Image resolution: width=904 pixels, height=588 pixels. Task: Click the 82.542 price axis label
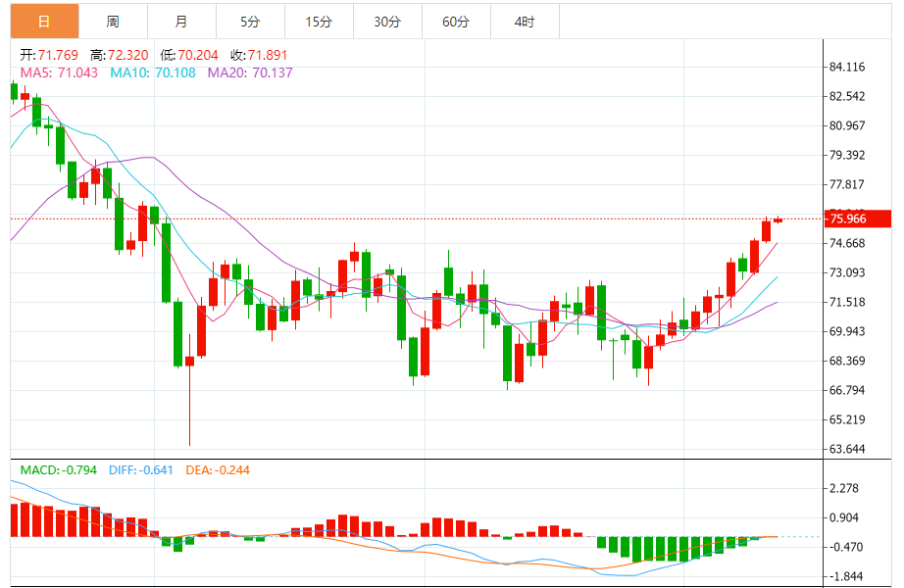click(x=847, y=96)
